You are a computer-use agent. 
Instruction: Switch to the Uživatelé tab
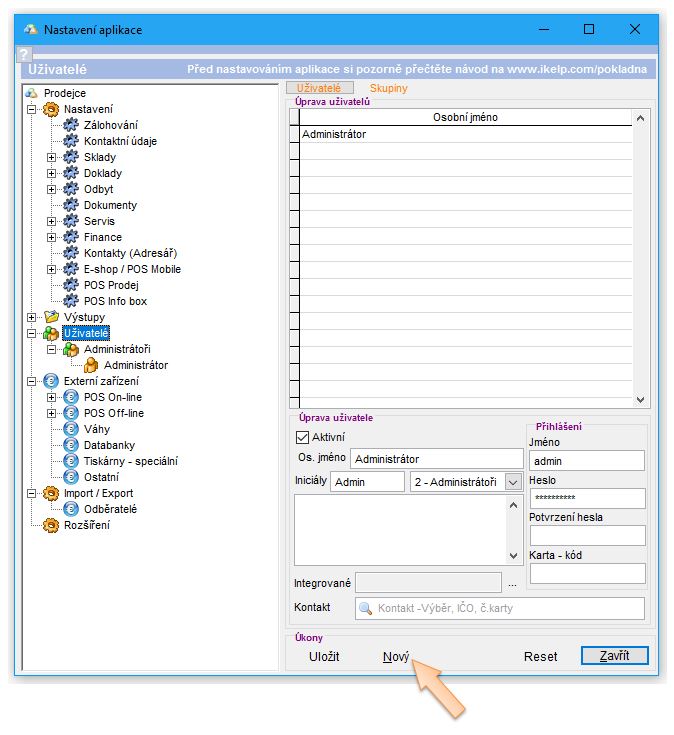click(320, 89)
